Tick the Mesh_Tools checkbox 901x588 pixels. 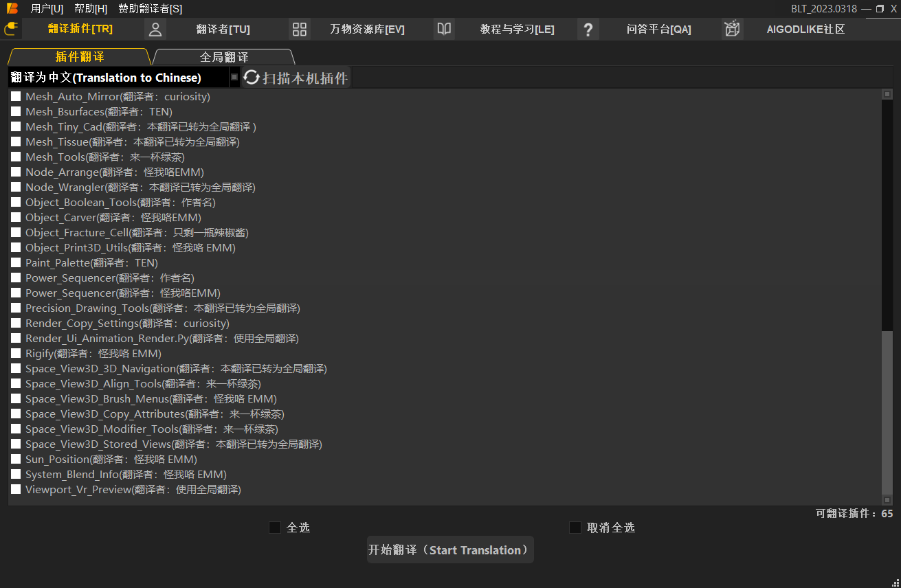click(16, 157)
